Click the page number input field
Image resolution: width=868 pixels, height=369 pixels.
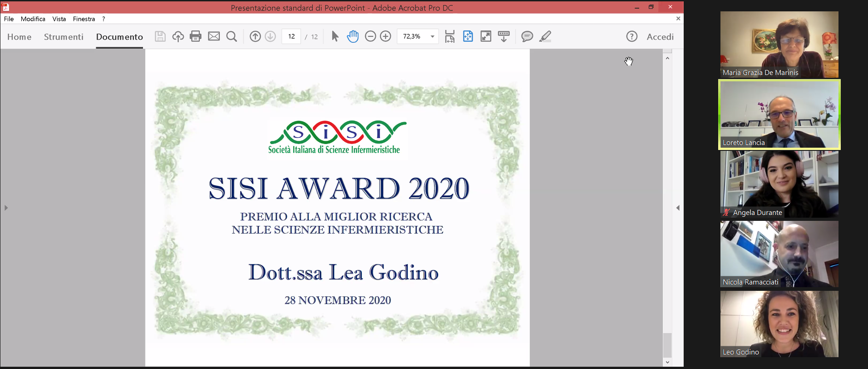pos(291,36)
